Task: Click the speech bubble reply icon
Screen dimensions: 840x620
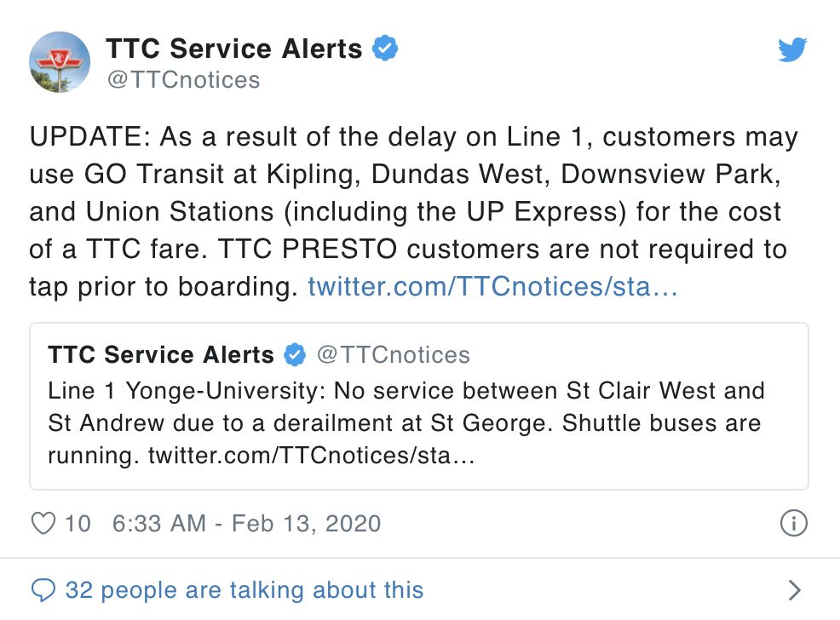Action: point(43,589)
